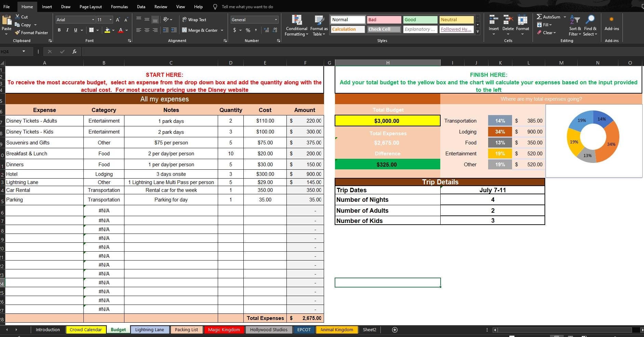Apply comma style number formatting
The height and width of the screenshot is (337, 644).
(256, 30)
